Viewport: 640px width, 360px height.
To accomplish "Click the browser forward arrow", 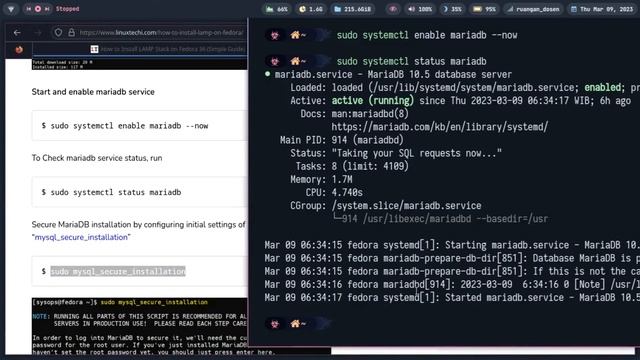I will pos(38,33).
